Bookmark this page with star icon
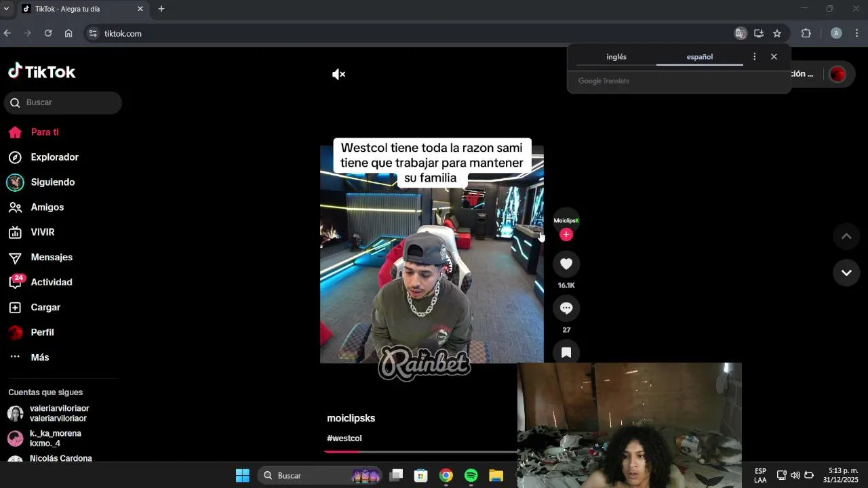Image resolution: width=868 pixels, height=488 pixels. click(x=777, y=33)
